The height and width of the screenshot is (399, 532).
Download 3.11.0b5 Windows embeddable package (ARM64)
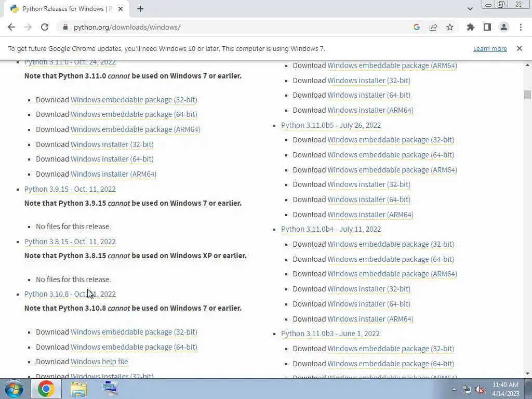point(392,170)
